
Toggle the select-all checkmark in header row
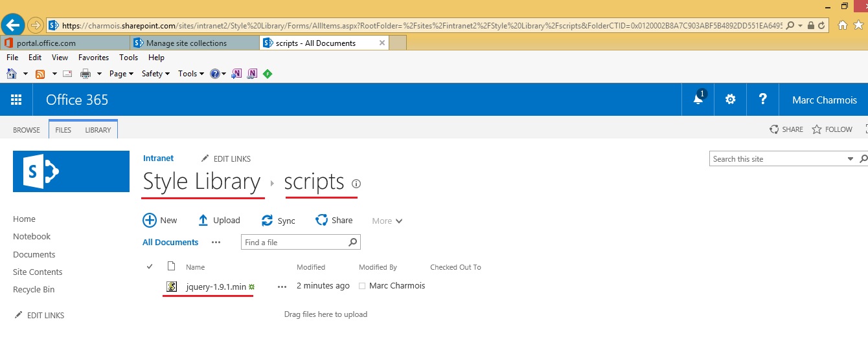(150, 266)
